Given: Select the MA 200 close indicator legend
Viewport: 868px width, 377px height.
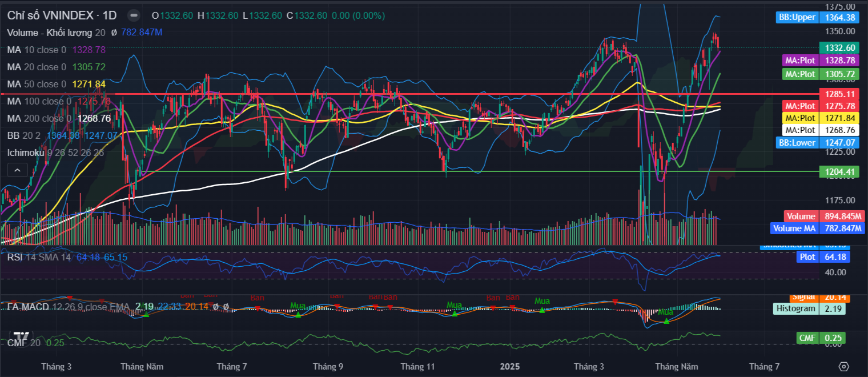Looking at the screenshot, I should [39, 118].
